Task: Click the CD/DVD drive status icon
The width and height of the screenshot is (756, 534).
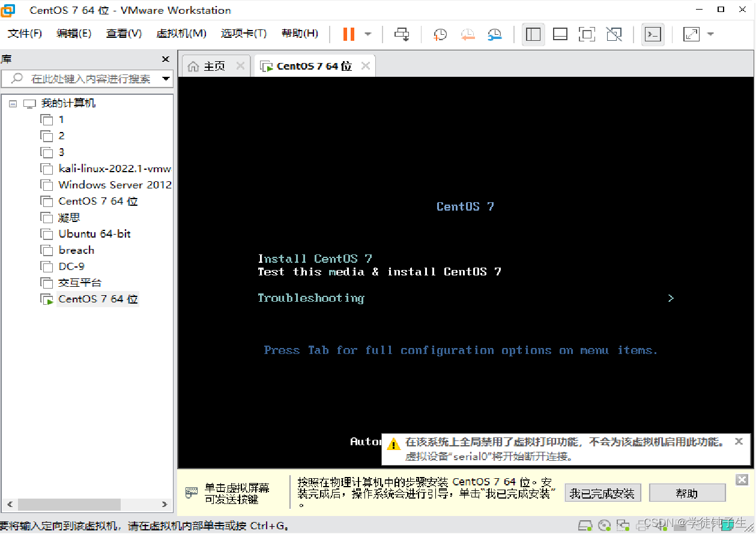Action: tap(605, 525)
